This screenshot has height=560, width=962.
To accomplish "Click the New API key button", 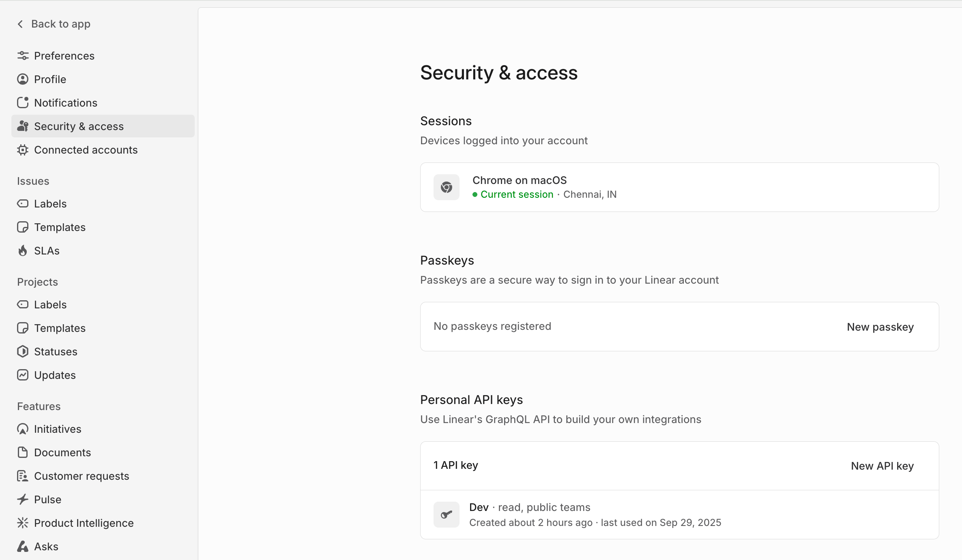I will coord(882,466).
